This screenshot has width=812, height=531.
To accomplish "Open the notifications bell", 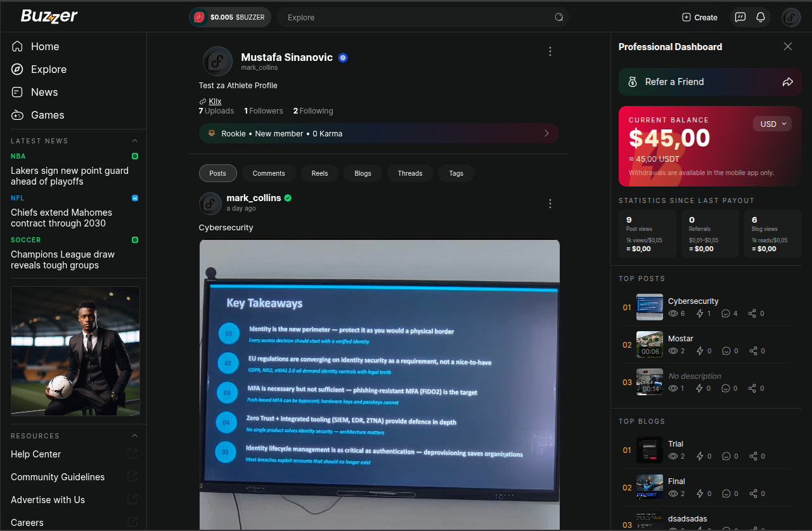I will (x=761, y=17).
